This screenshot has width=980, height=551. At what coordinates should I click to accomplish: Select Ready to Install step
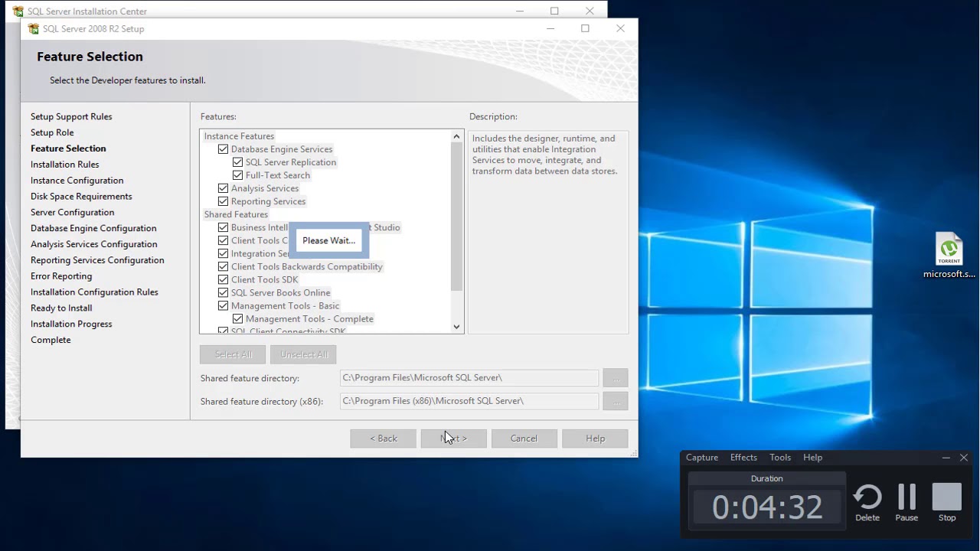[x=61, y=308]
